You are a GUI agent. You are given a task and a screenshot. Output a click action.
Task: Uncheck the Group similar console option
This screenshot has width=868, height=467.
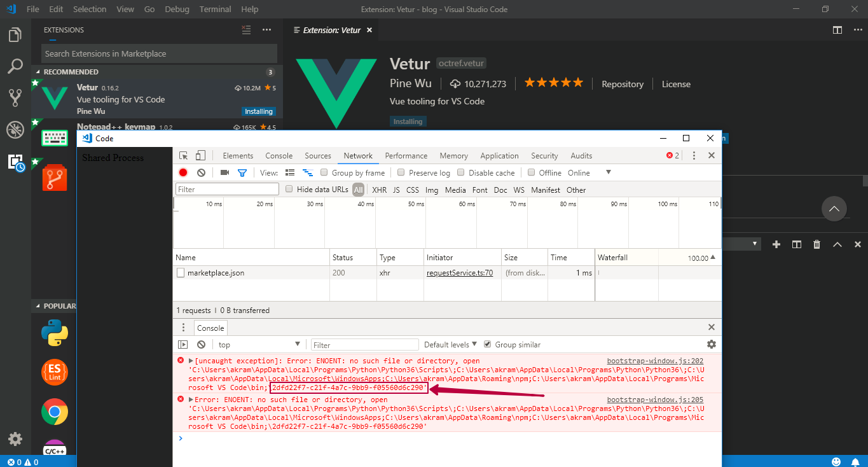(486, 344)
